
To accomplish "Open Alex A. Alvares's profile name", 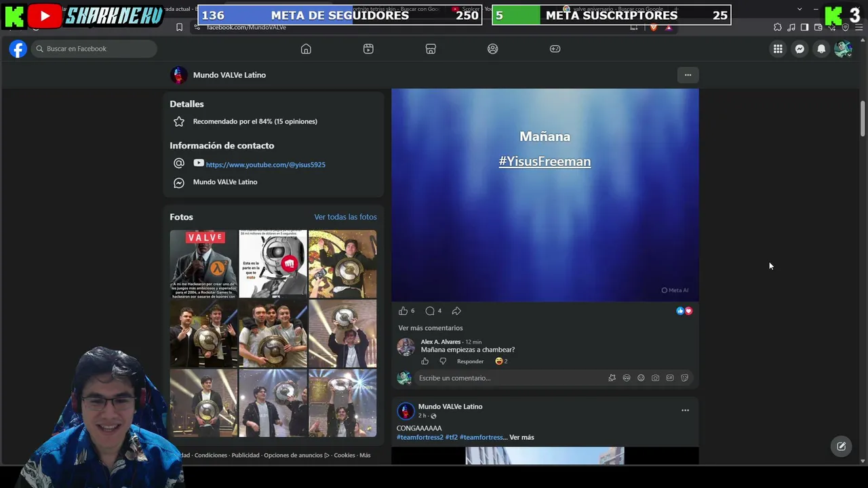I will coord(441,342).
